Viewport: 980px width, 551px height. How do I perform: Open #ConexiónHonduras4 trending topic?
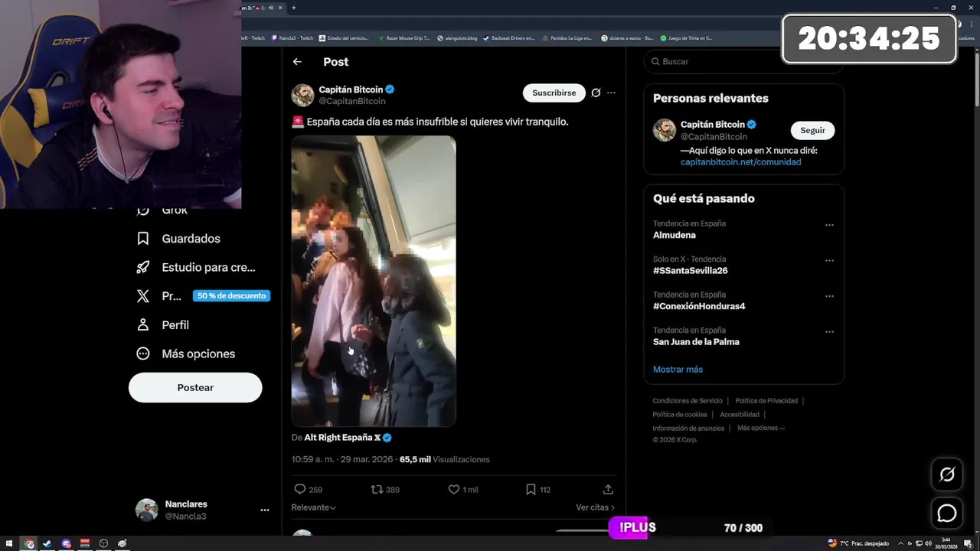[699, 306]
